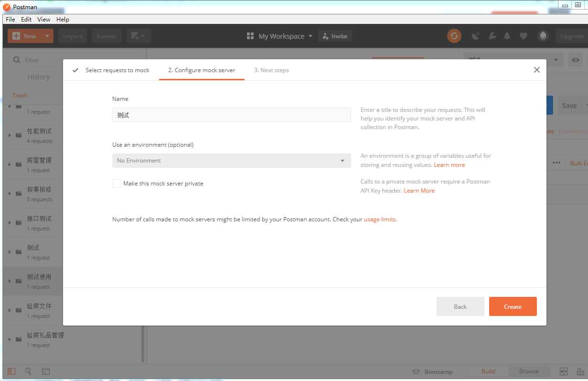The image size is (588, 381).
Task: Switch to the two-pane view icon
Action: pyautogui.click(x=563, y=371)
